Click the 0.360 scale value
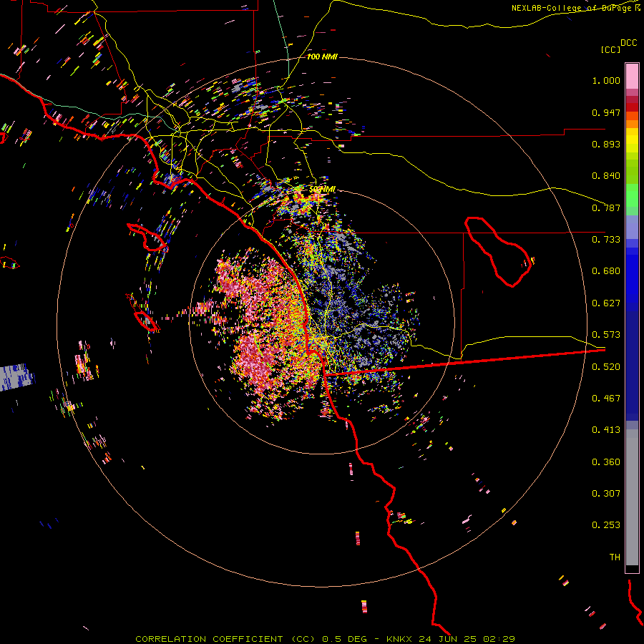Image resolution: width=644 pixels, height=644 pixels. [x=606, y=462]
